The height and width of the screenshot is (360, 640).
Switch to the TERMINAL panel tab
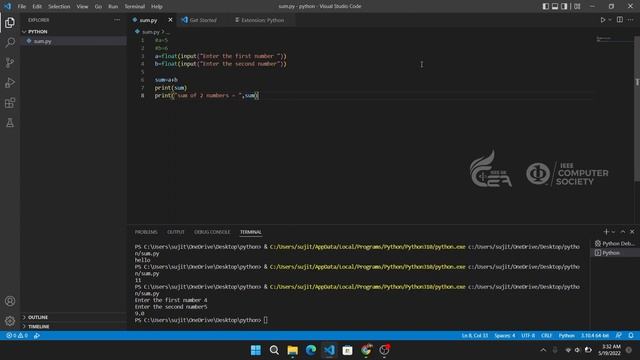[x=251, y=232]
